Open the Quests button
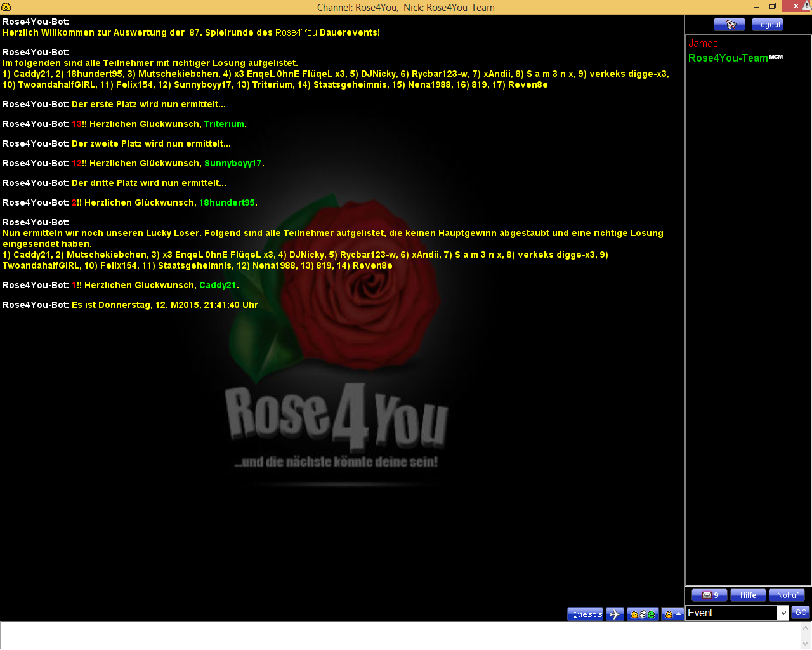This screenshot has height=650, width=812. coord(586,614)
